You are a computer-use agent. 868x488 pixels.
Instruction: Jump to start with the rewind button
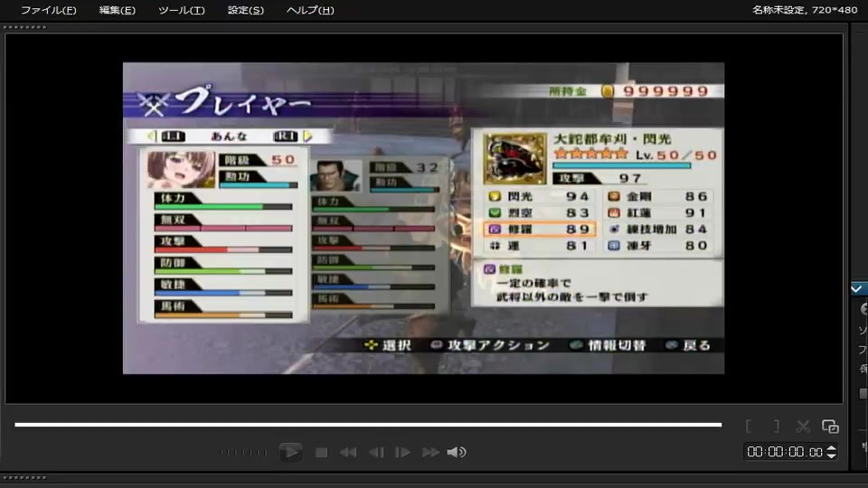point(348,453)
